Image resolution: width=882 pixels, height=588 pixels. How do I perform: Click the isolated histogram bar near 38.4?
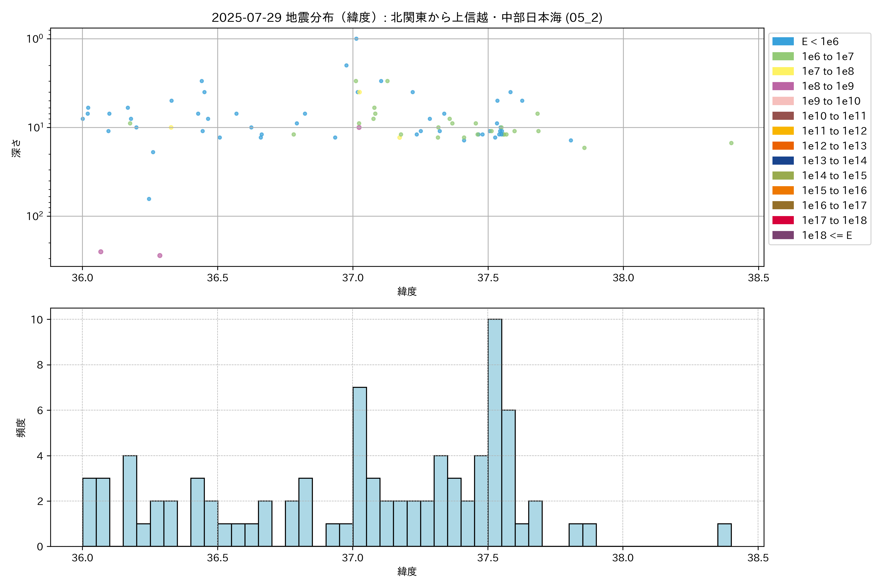[724, 535]
